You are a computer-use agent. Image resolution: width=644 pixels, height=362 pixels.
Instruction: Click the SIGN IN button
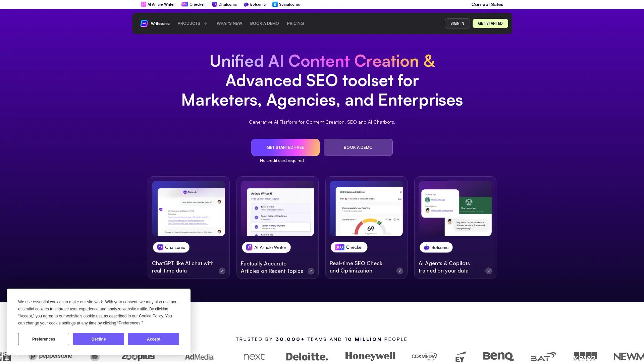tap(457, 23)
